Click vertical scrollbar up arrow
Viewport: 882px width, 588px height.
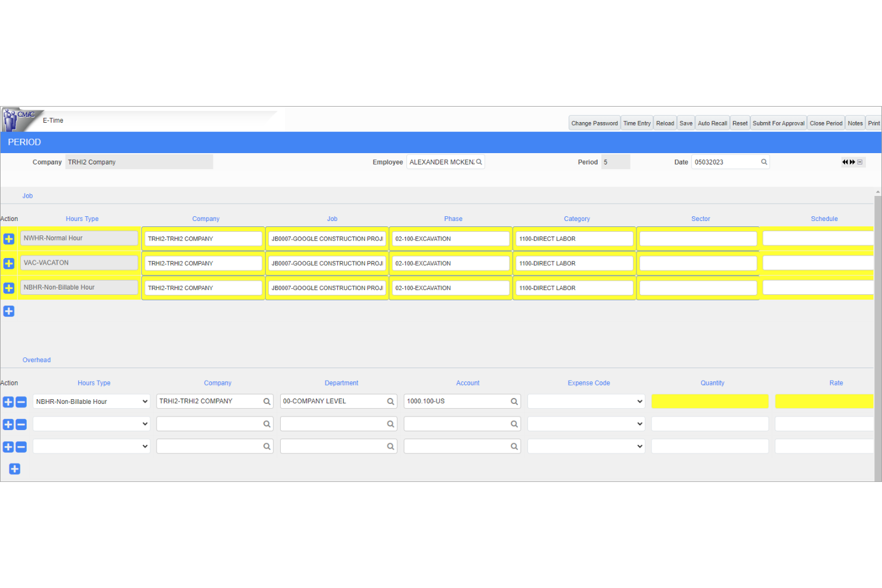(x=878, y=192)
